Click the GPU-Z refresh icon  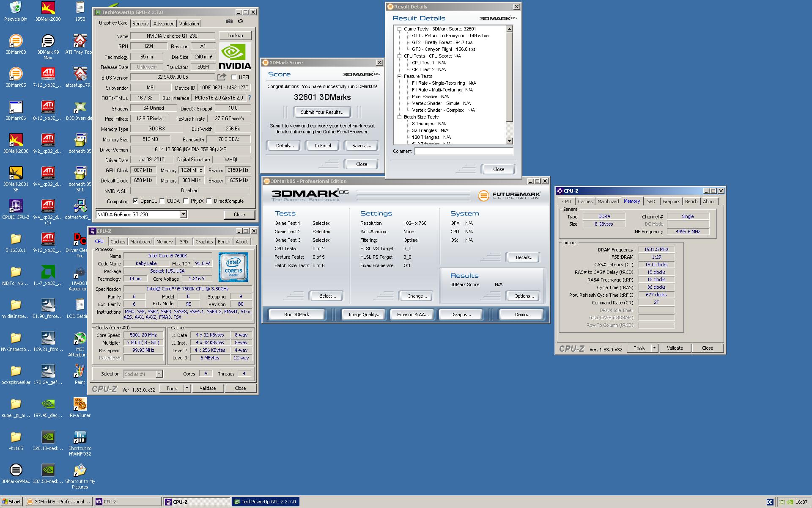pos(240,21)
